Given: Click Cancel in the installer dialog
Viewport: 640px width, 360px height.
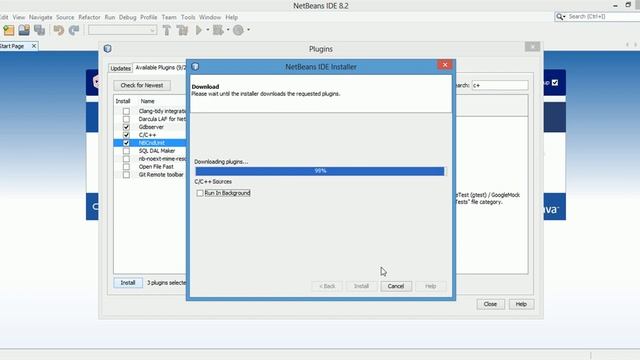Looking at the screenshot, I should pos(396,286).
